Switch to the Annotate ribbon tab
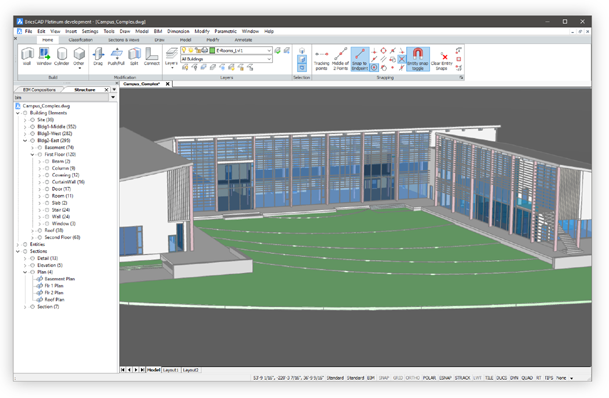 coord(243,40)
